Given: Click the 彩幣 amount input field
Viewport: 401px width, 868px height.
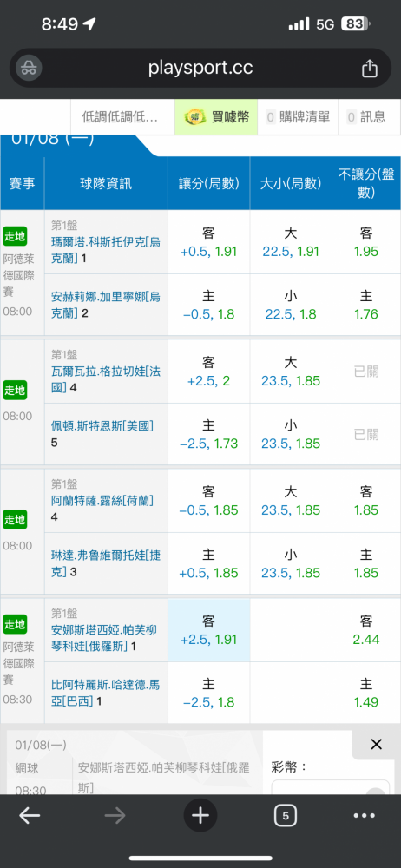Looking at the screenshot, I should tap(329, 787).
